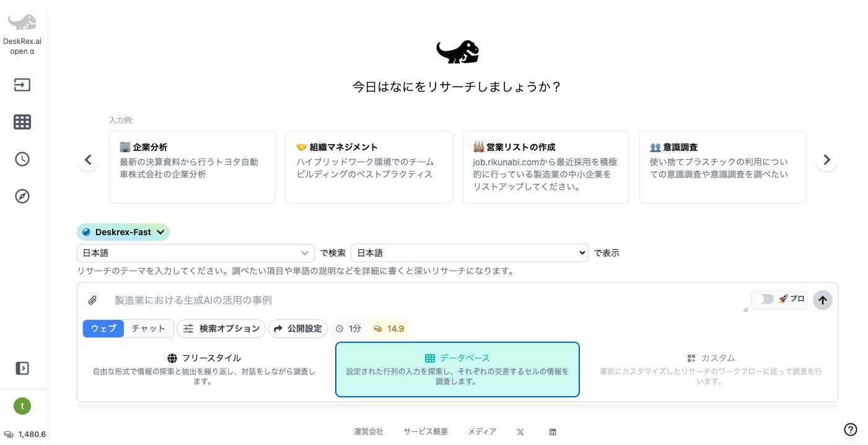Select the フリースタイル research mode
The image size is (868, 445).
[204, 369]
